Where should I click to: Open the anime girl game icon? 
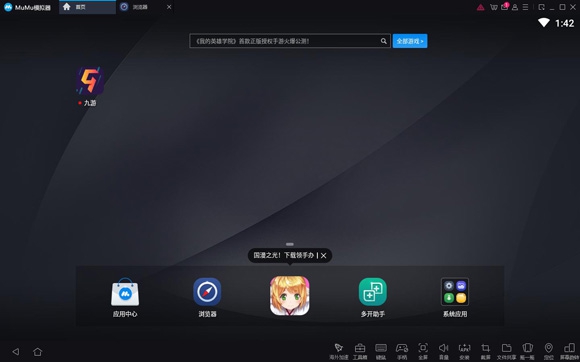coord(290,295)
